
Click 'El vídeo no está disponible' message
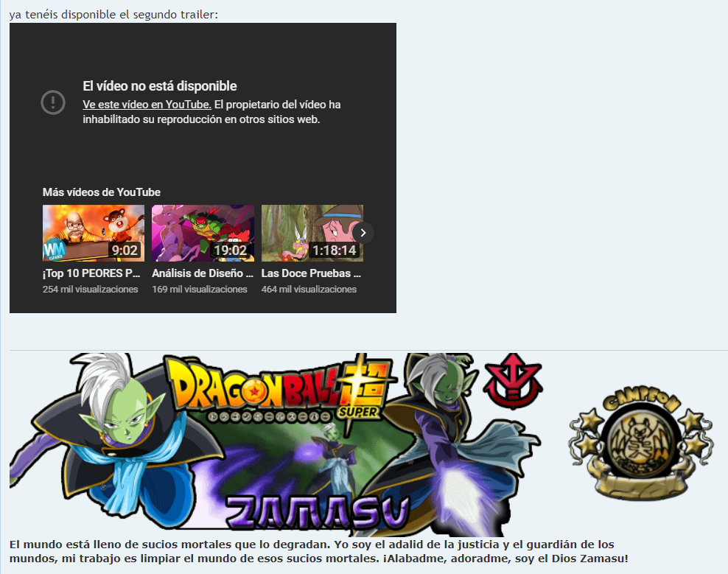pos(160,86)
